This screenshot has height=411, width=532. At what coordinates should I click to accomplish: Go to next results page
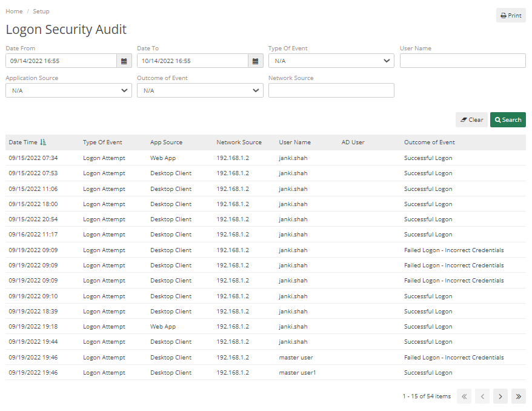click(500, 396)
